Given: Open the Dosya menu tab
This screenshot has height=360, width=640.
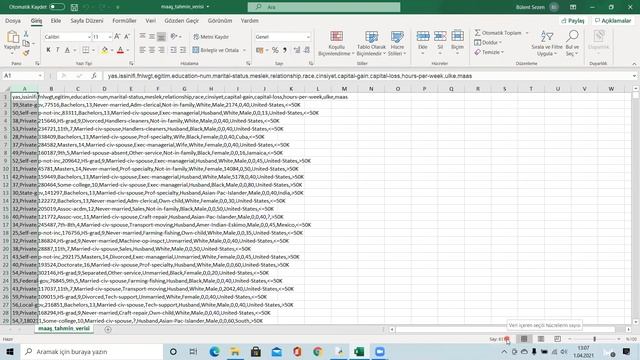Looking at the screenshot, I should point(13,20).
